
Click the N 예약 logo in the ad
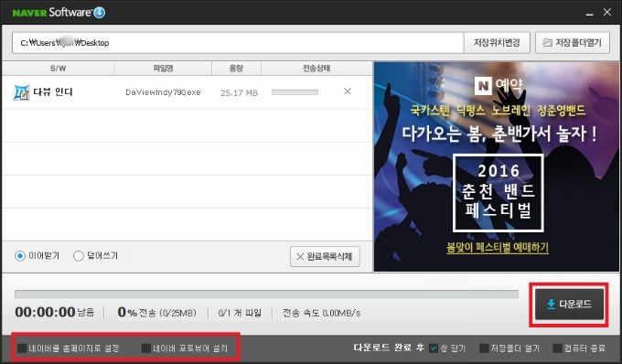click(499, 85)
